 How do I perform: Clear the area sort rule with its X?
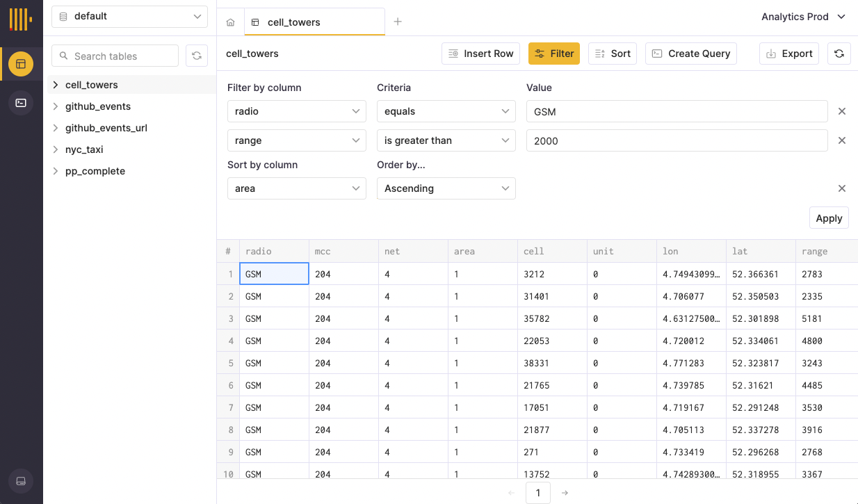[842, 188]
